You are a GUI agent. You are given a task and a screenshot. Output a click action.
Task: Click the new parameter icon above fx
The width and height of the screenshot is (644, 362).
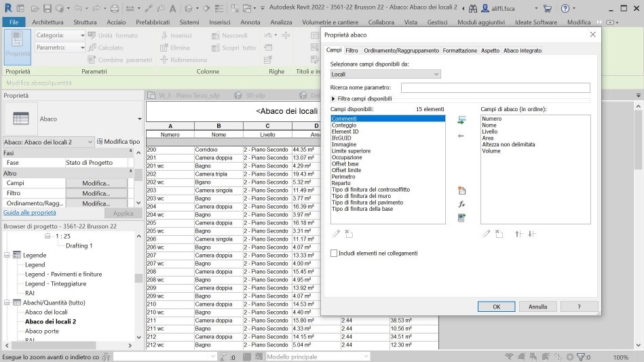coord(462,190)
